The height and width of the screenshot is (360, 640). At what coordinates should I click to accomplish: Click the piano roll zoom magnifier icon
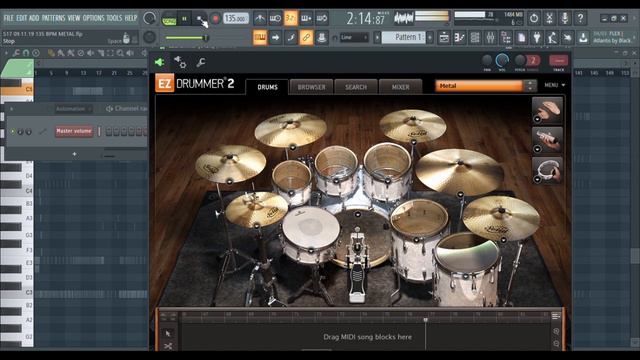click(120, 53)
